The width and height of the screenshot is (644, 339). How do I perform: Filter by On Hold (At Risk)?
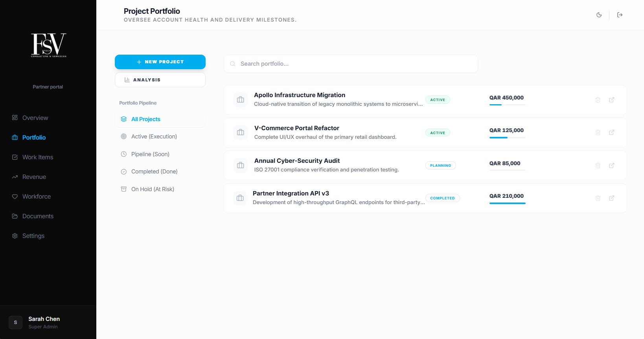pos(160,189)
